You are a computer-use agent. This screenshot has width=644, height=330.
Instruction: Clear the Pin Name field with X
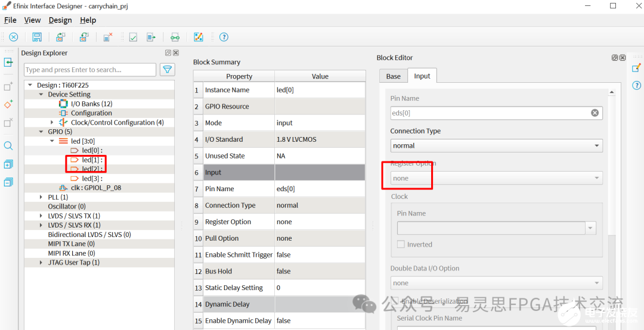(595, 113)
